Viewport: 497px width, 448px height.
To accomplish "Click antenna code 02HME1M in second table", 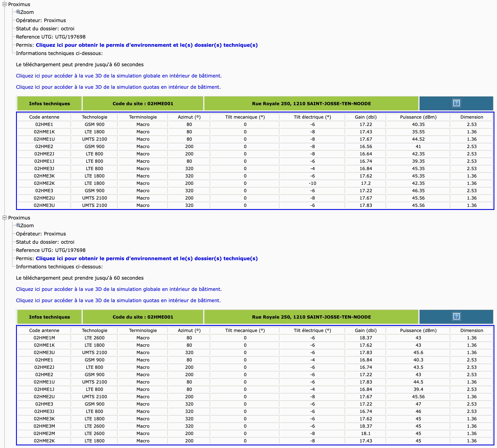I will [x=44, y=338].
